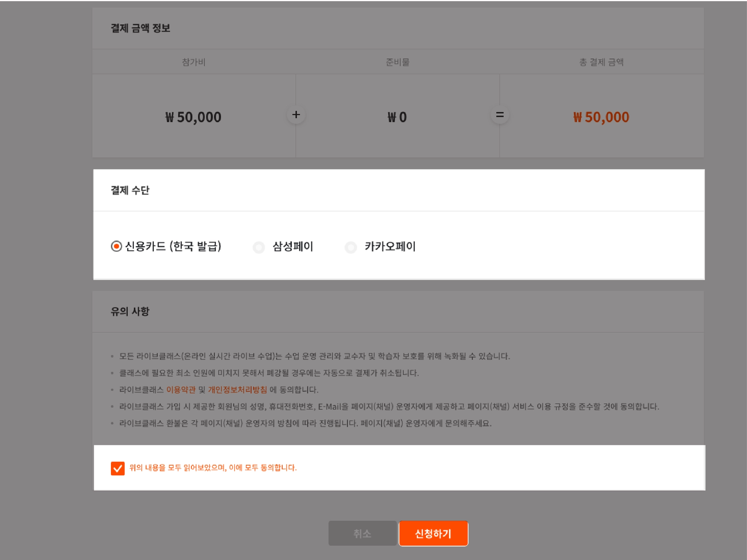Choose the 삼성페이 radio option

[x=259, y=247]
